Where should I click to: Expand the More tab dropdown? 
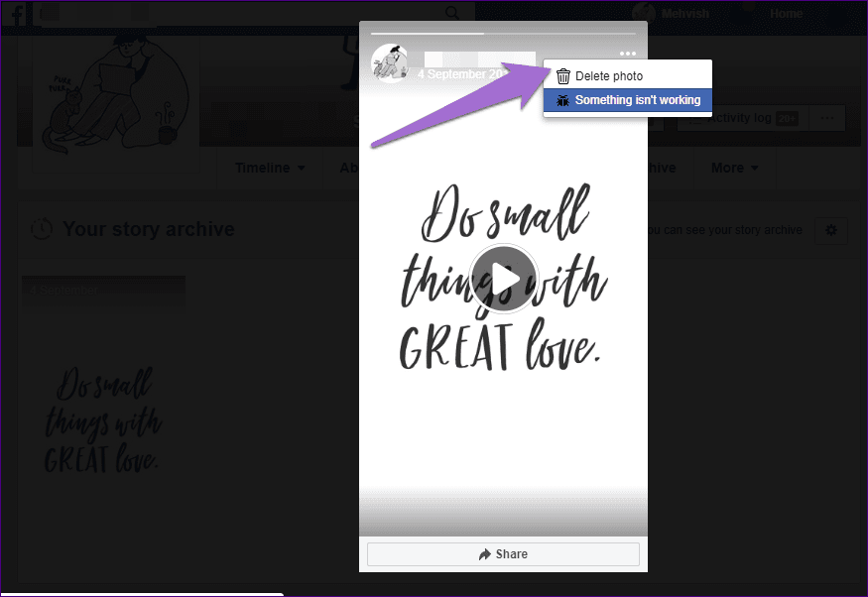tap(735, 168)
